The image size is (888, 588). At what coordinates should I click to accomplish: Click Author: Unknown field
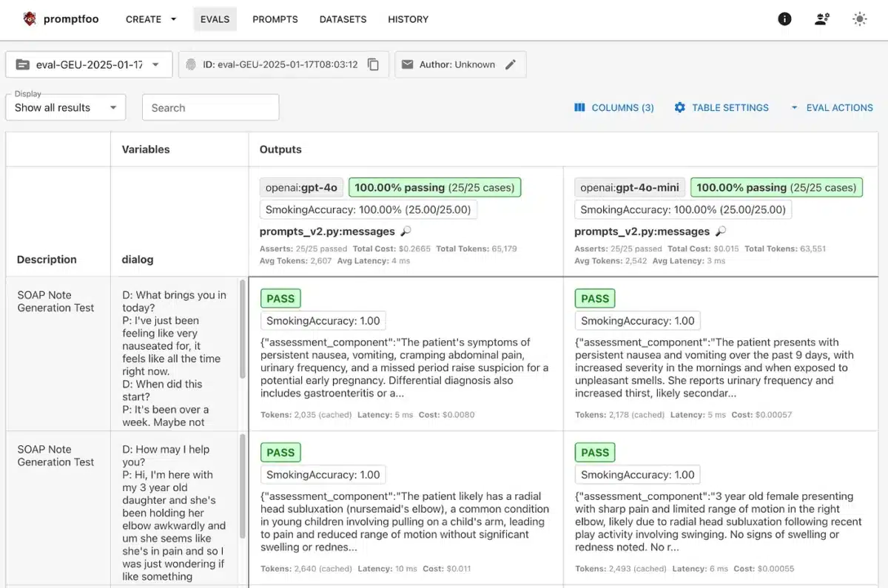pyautogui.click(x=460, y=64)
